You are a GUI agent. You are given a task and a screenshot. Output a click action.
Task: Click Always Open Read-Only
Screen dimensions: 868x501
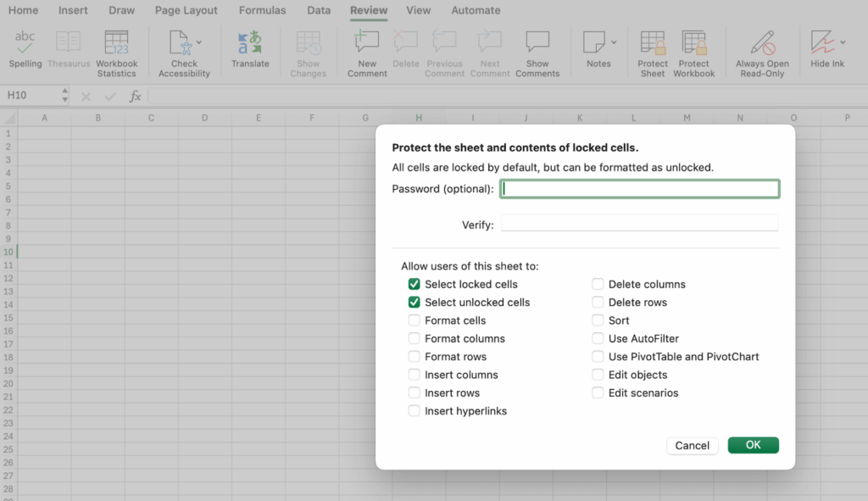pos(762,53)
